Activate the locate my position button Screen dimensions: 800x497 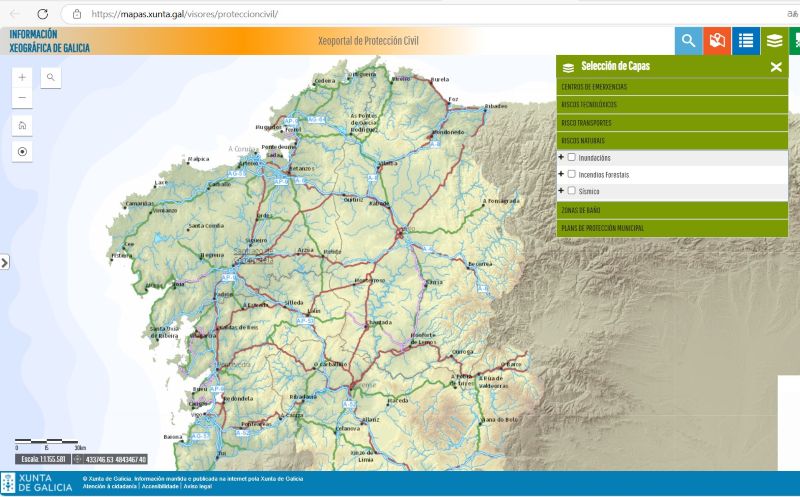tap(23, 151)
